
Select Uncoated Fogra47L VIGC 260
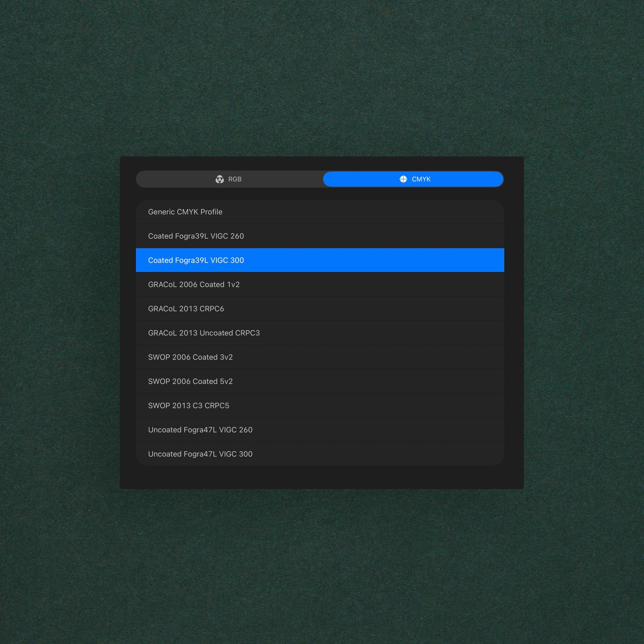tap(200, 430)
